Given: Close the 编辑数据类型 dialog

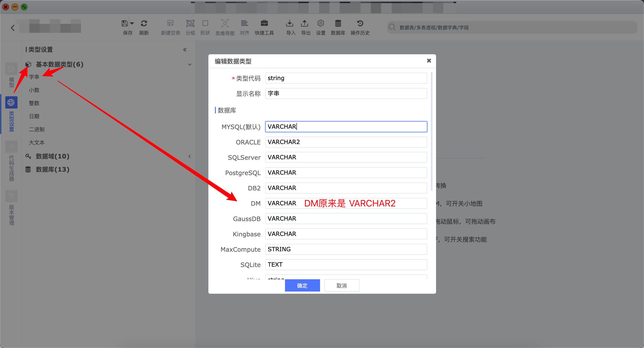Looking at the screenshot, I should coord(429,61).
